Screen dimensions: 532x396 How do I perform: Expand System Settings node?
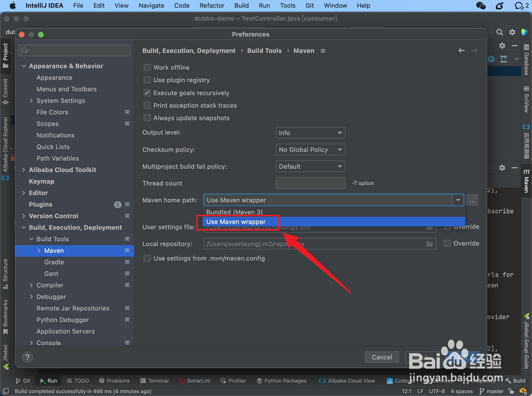pyautogui.click(x=31, y=100)
